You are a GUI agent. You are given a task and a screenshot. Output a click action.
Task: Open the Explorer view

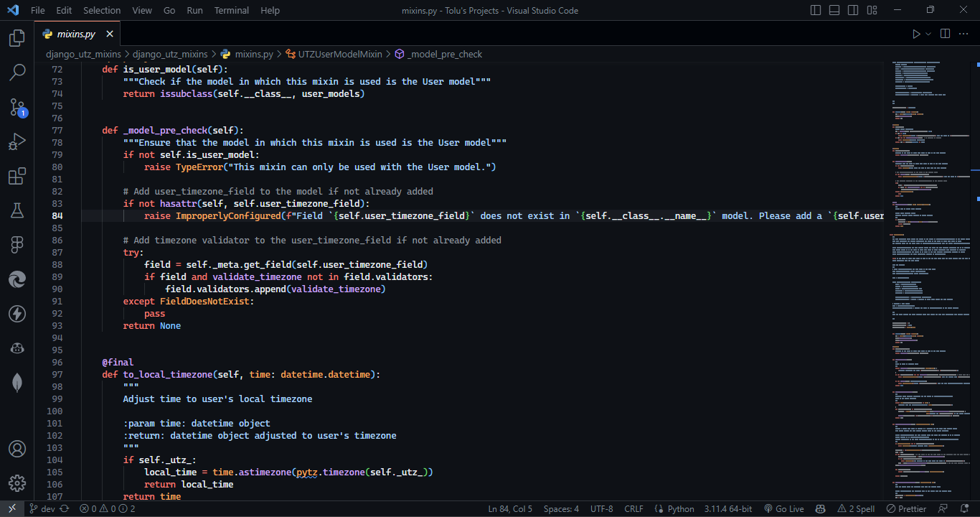click(17, 38)
